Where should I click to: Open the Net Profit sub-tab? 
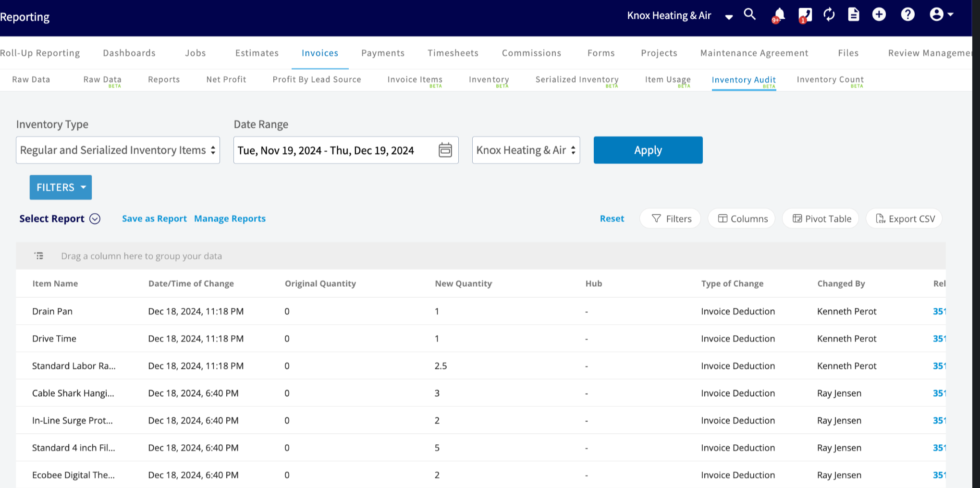[x=226, y=79]
